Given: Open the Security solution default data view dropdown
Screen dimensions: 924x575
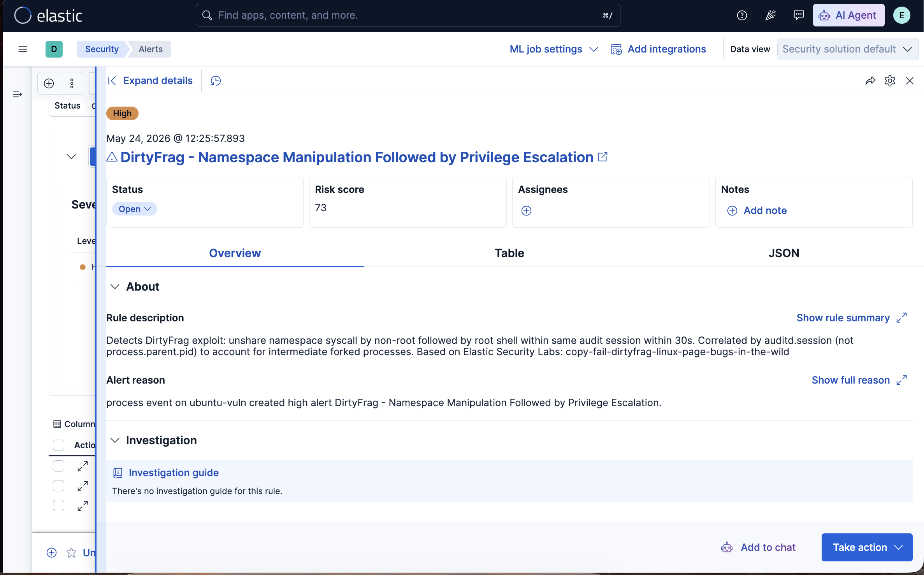Looking at the screenshot, I should click(x=847, y=49).
